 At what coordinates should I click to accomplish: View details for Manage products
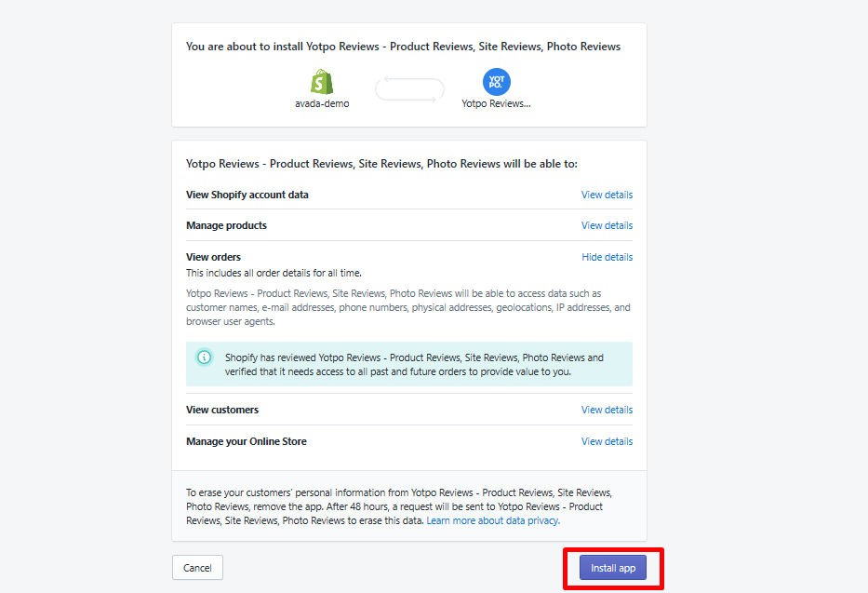coord(607,225)
